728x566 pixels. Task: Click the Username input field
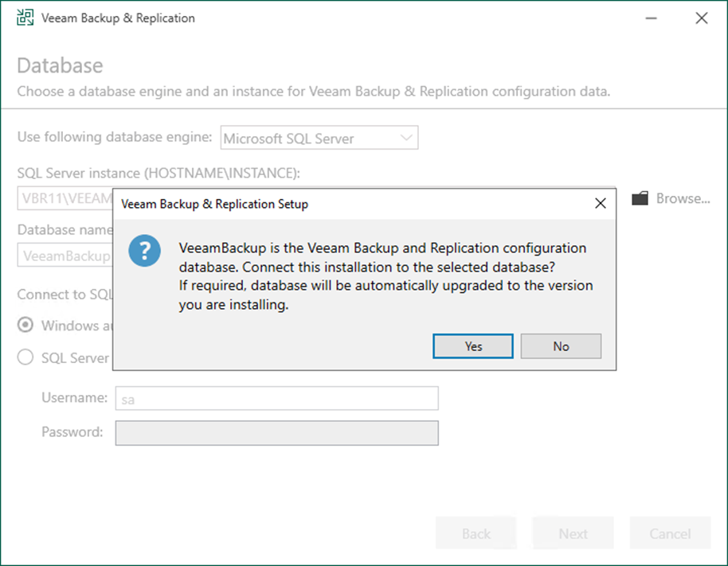point(276,399)
